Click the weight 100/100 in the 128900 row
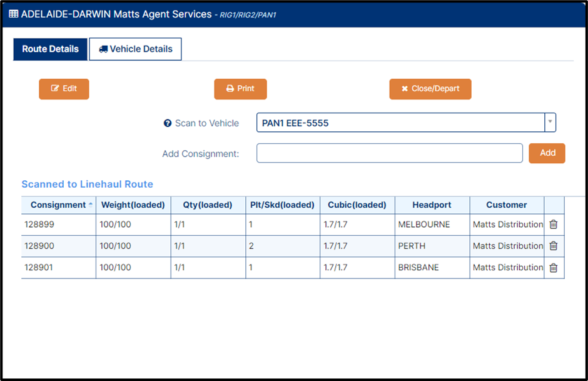Image resolution: width=588 pixels, height=381 pixels. tap(115, 246)
